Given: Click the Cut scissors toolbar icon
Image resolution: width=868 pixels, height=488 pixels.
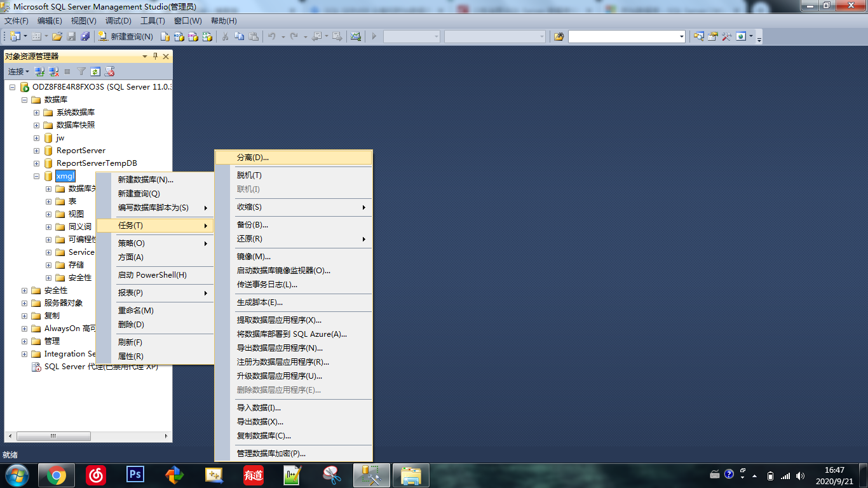Looking at the screenshot, I should 225,37.
